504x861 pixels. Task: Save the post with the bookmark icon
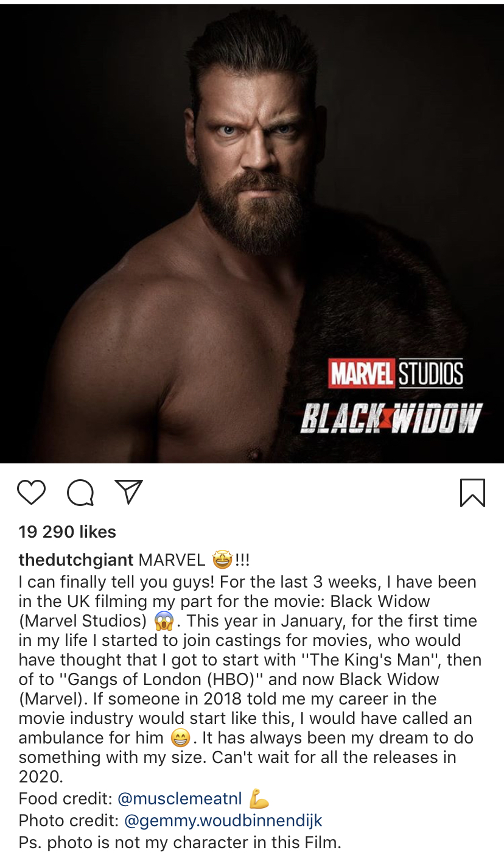472,493
